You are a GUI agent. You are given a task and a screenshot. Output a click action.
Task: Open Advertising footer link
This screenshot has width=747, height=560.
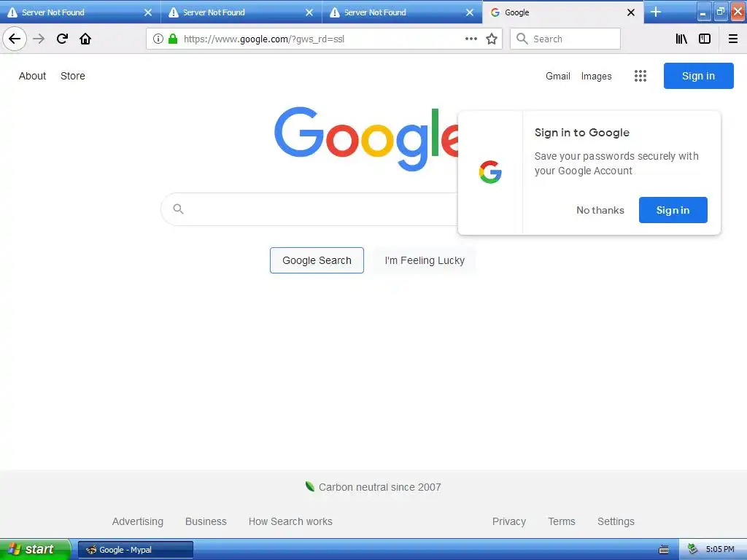(138, 521)
